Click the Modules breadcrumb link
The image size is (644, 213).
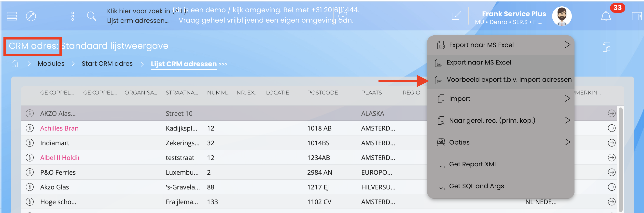tap(51, 64)
